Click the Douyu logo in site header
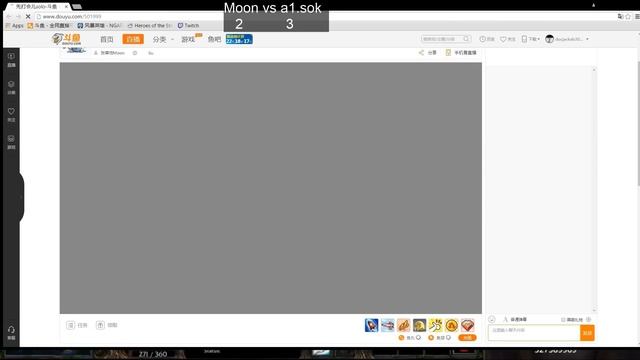The image size is (640, 360). (67, 39)
